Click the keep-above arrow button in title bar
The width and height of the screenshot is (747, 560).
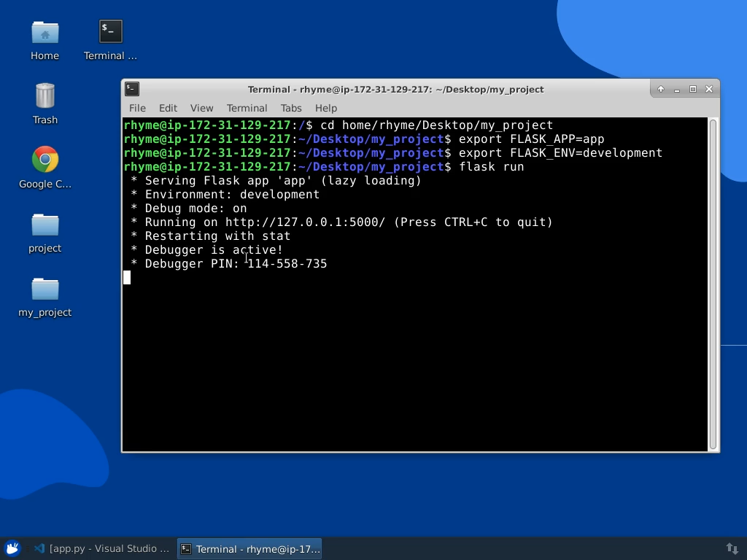[x=661, y=89]
